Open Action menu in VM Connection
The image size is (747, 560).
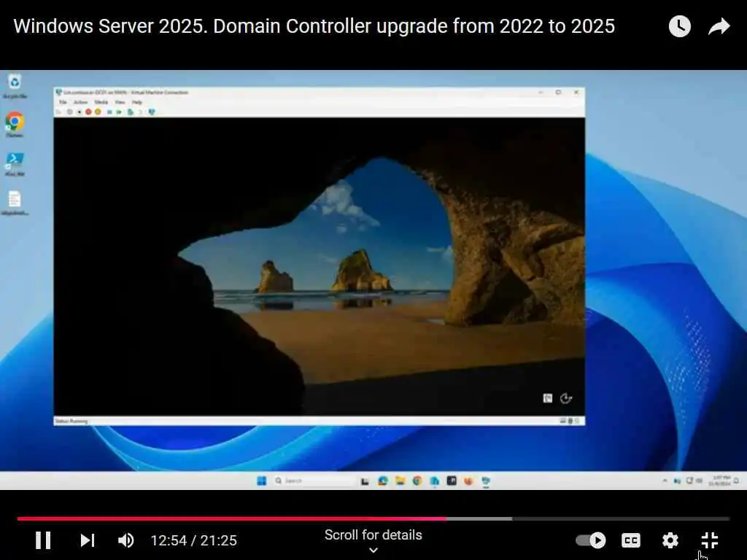pos(80,102)
